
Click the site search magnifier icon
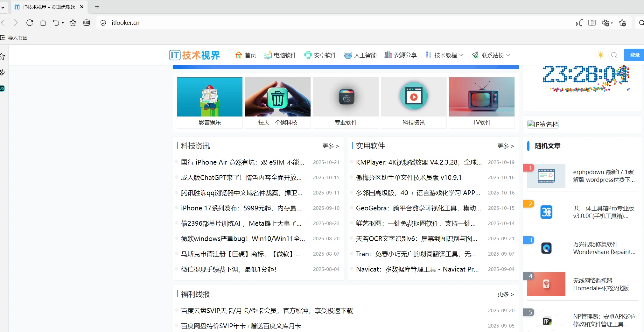coord(614,55)
